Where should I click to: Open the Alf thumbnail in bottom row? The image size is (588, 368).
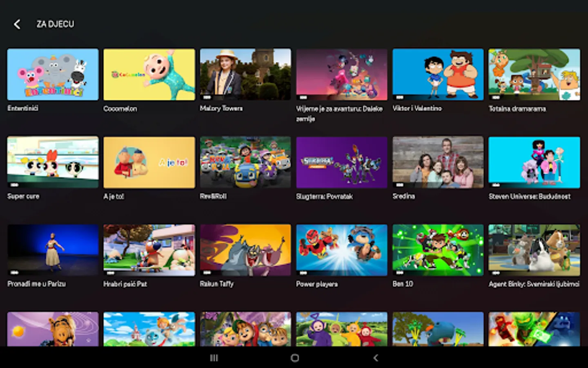click(x=53, y=329)
